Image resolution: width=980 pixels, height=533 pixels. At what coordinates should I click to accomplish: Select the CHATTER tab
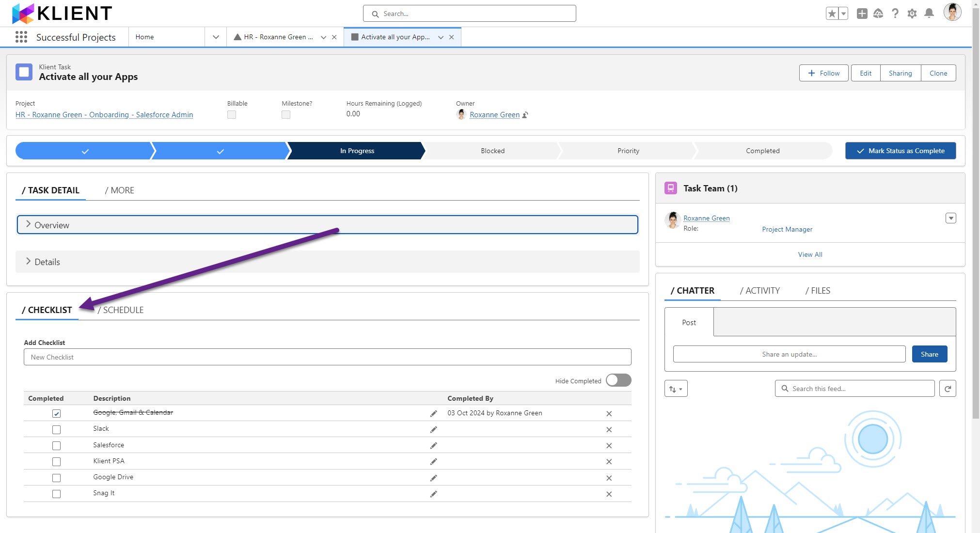(x=692, y=291)
